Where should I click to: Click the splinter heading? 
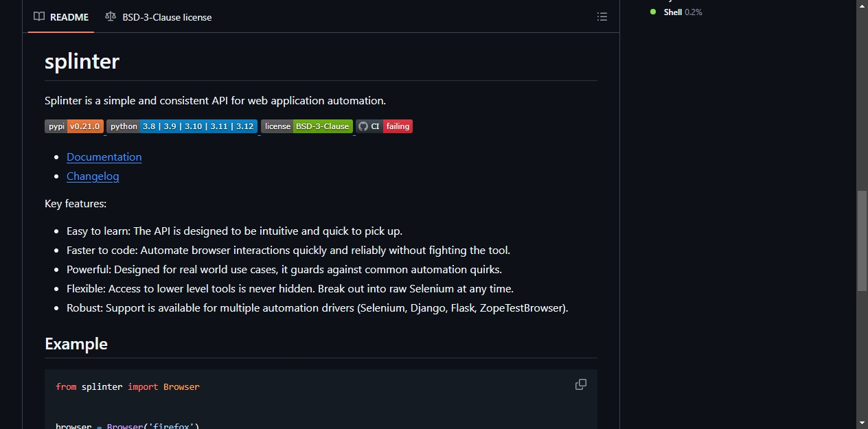click(82, 61)
